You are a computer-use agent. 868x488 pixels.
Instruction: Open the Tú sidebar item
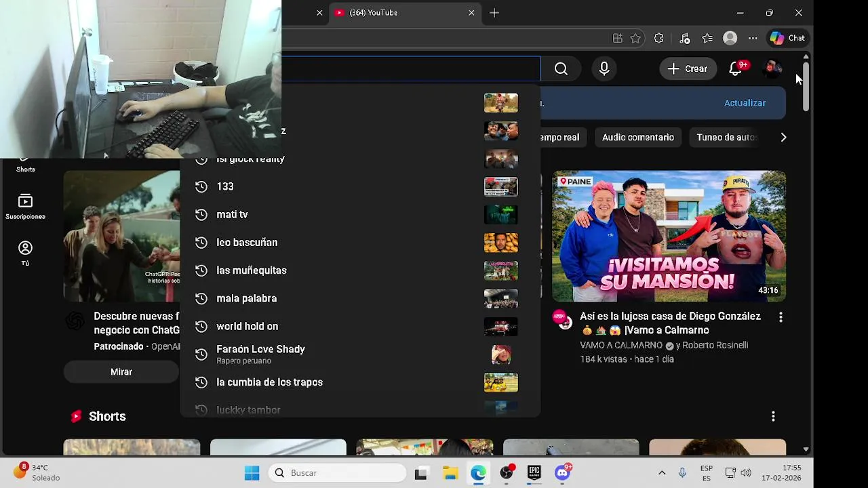pos(25,253)
